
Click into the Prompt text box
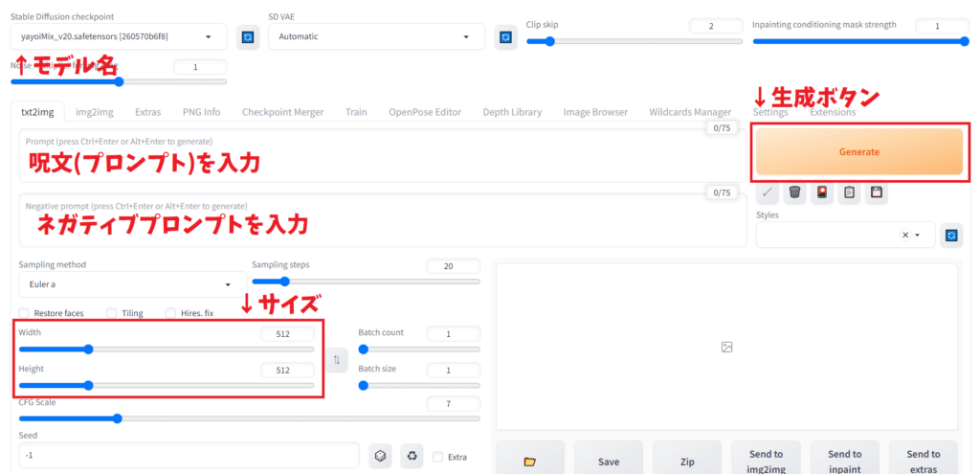click(x=383, y=156)
